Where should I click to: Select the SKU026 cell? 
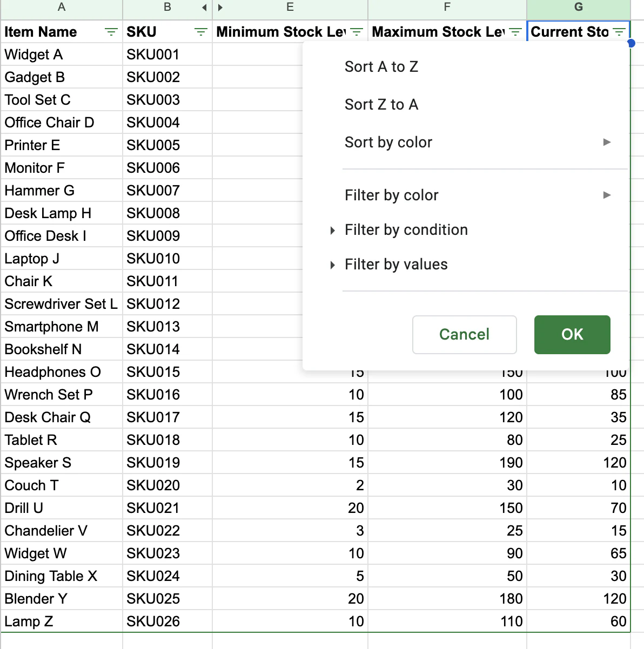[x=167, y=621]
